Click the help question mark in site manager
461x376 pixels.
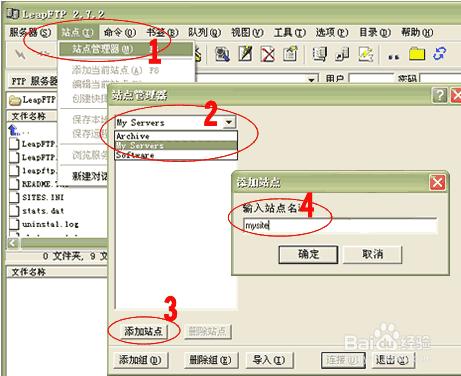[x=440, y=95]
